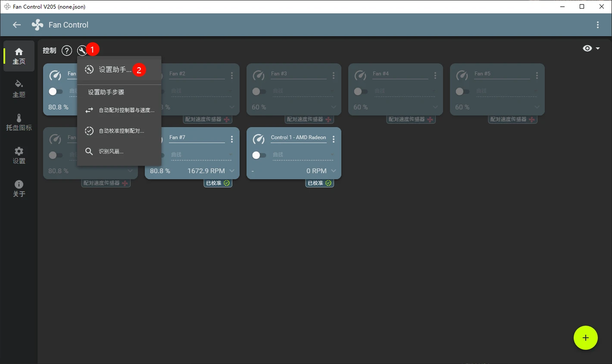The height and width of the screenshot is (364, 612).
Task: Open Fan #5 card's three-dot menu
Action: pos(537,75)
